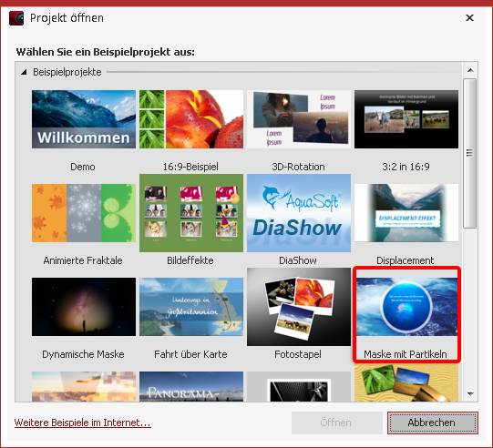Click the scrollbar up arrow
The image size is (493, 448).
470,70
